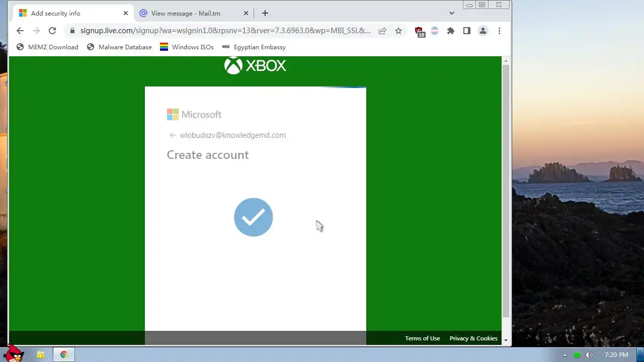Click the browser forward arrow

pos(36,31)
